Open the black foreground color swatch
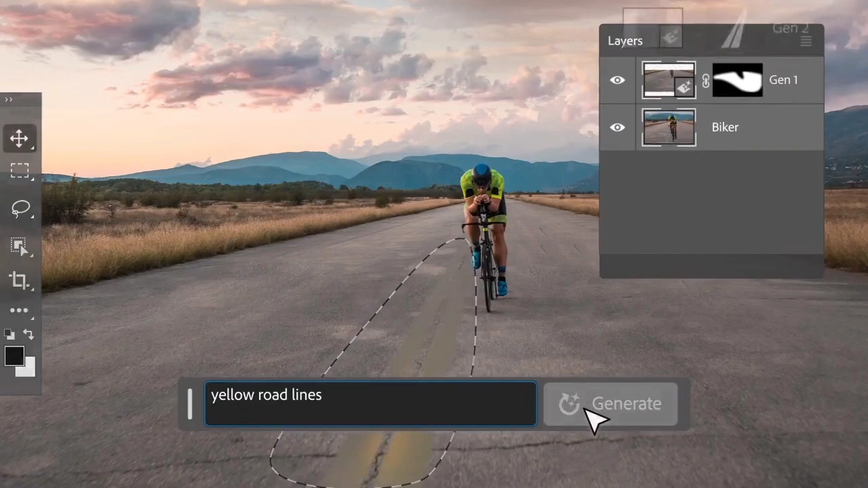The height and width of the screenshot is (488, 868). coord(14,356)
